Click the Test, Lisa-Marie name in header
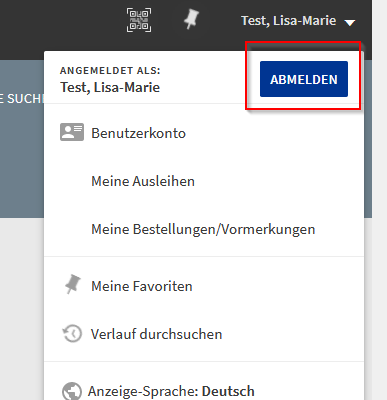 [288, 21]
